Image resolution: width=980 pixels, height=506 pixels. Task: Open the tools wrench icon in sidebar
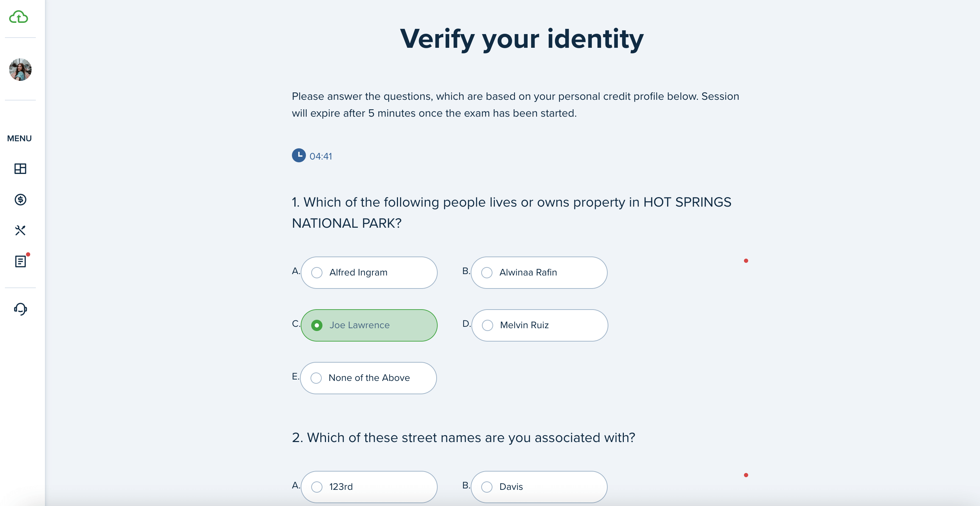(20, 230)
